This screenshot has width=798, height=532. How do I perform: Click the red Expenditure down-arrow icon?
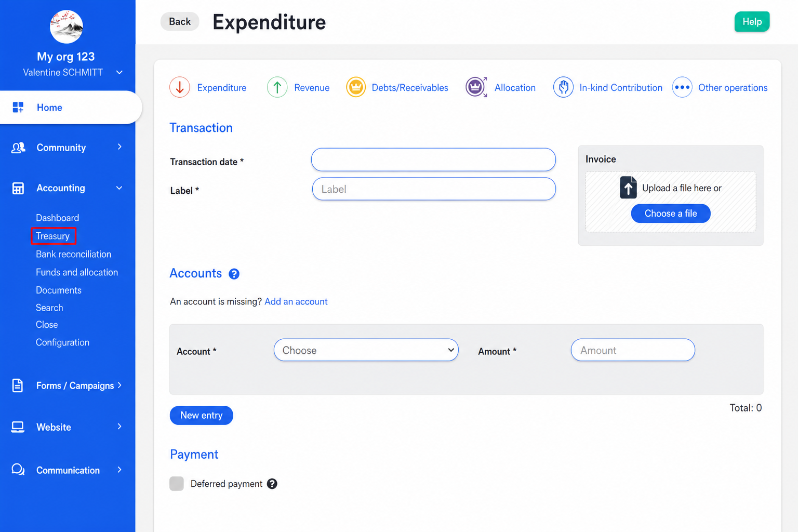pyautogui.click(x=180, y=87)
